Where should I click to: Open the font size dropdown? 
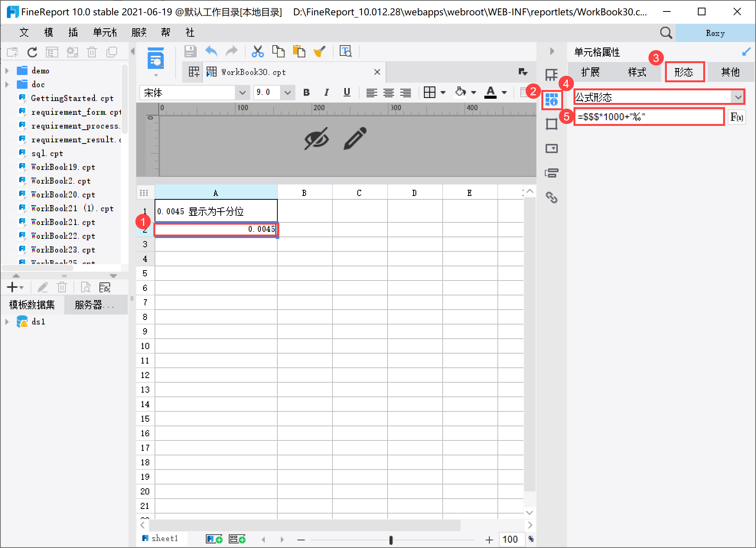click(x=288, y=93)
